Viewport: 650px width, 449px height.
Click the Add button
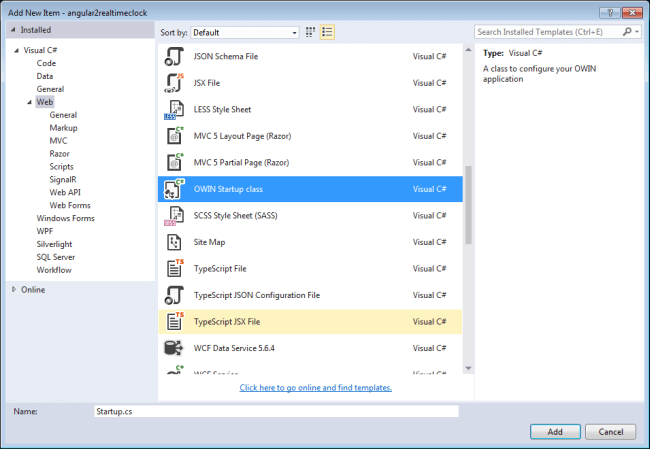(x=555, y=432)
